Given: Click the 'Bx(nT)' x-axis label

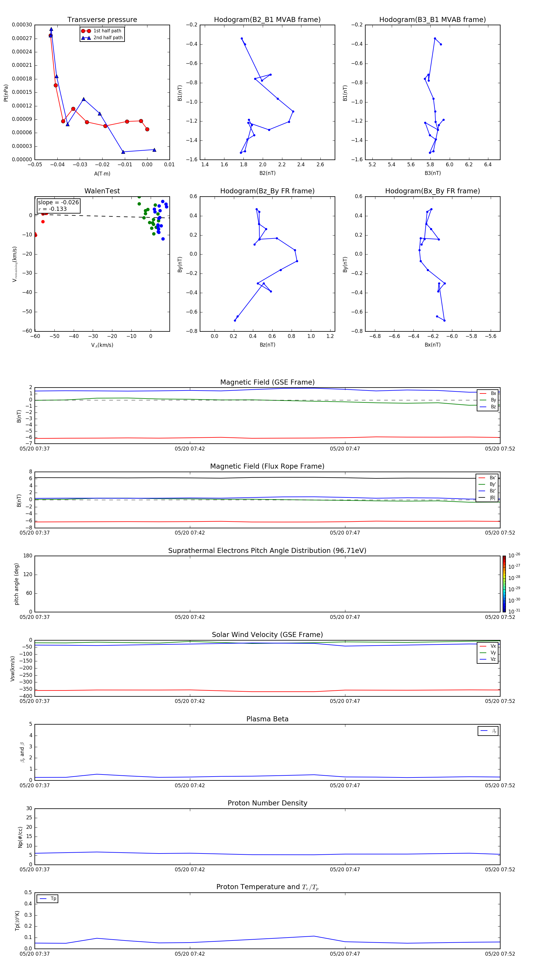Looking at the screenshot, I should (432, 345).
